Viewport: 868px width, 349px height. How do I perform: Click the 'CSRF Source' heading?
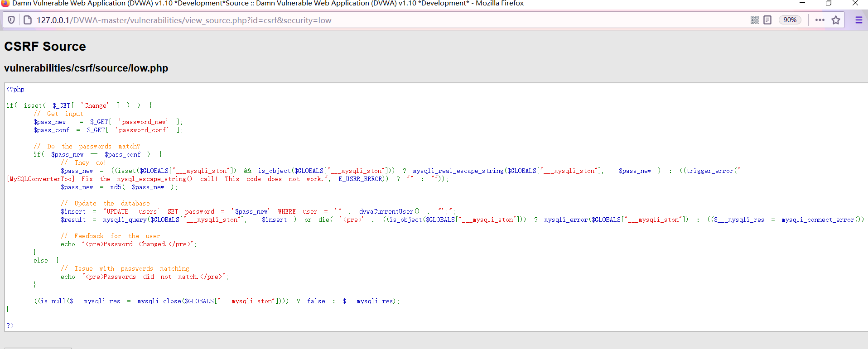tap(45, 47)
